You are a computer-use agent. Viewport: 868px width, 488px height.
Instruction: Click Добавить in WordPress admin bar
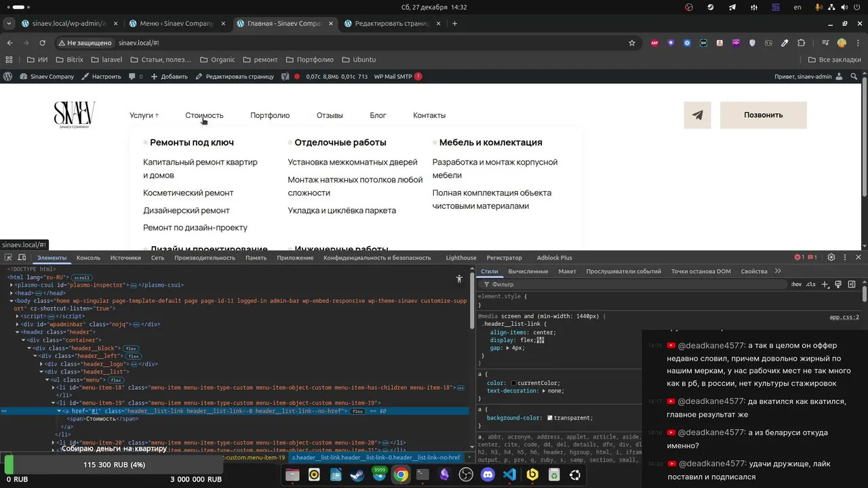[169, 77]
